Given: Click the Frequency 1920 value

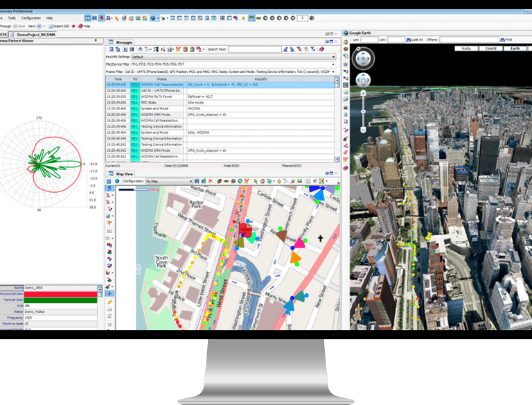Looking at the screenshot, I should 28,318.
